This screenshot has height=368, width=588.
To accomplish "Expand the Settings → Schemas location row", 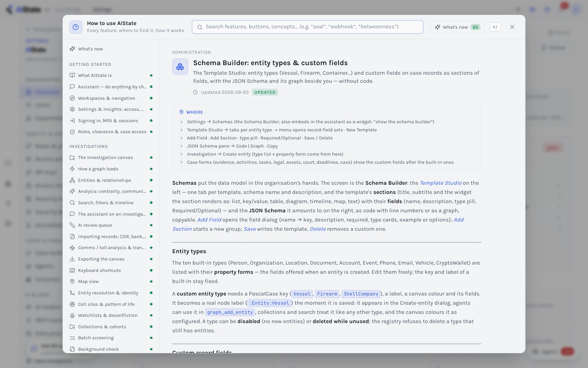I will coord(326,122).
